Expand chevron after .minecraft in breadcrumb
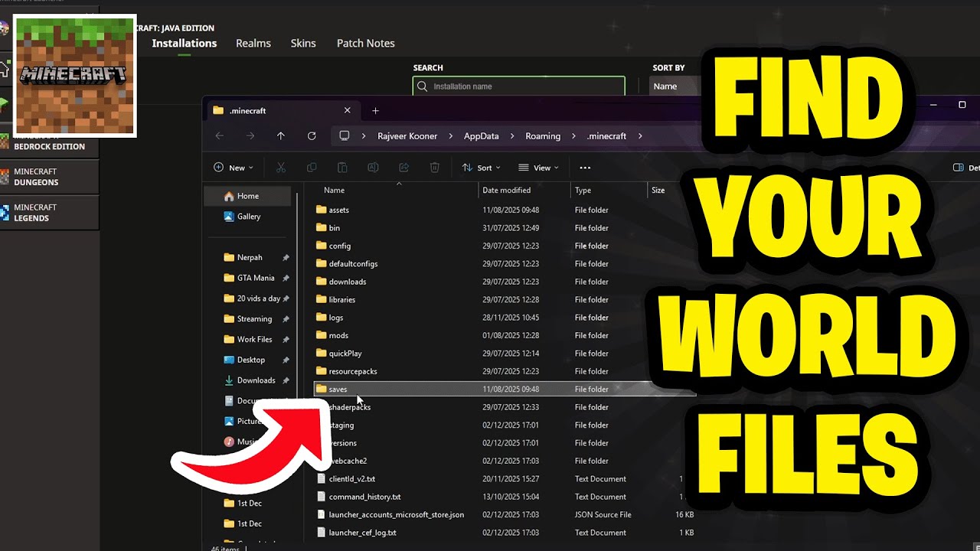This screenshot has width=980, height=551. (640, 136)
